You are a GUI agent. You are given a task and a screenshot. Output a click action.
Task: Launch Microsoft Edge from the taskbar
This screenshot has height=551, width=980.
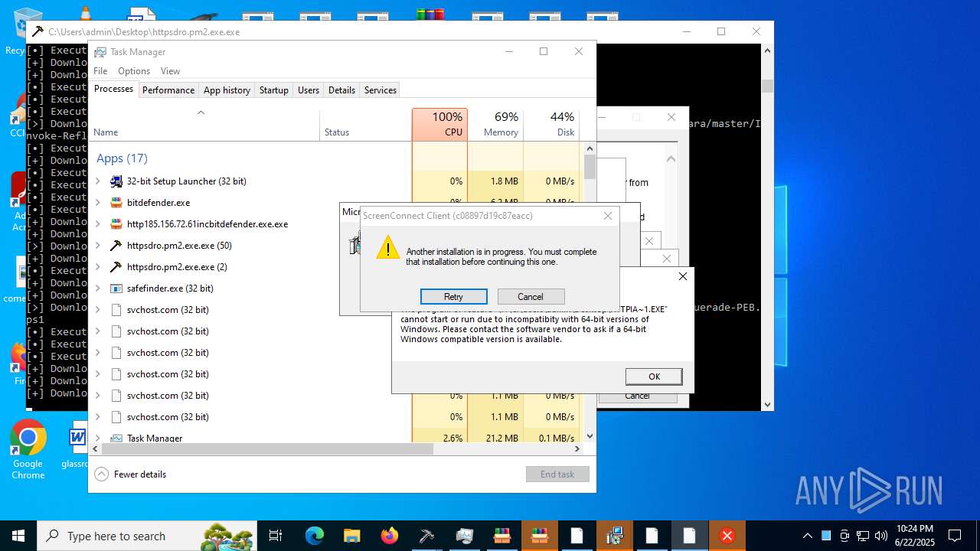click(x=314, y=536)
